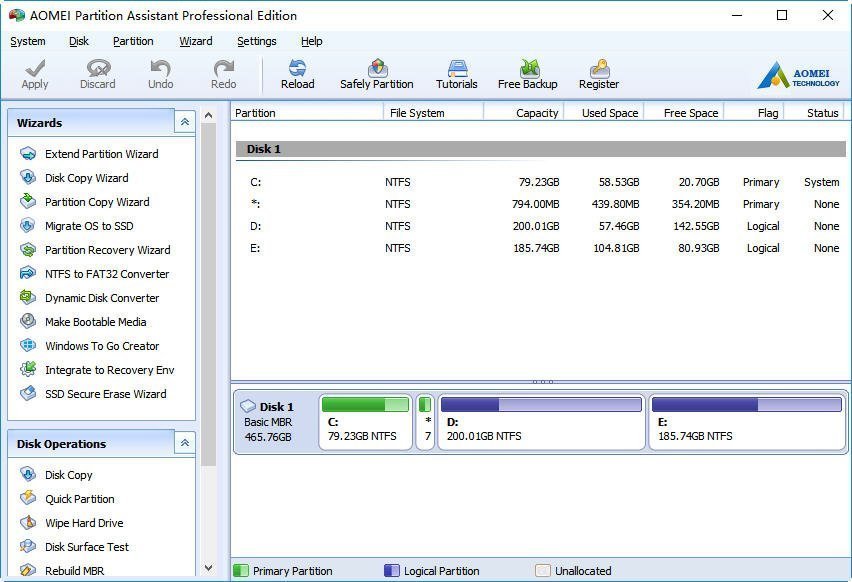Select the C: partition row
Screen dimensions: 852x582
pyautogui.click(x=541, y=182)
